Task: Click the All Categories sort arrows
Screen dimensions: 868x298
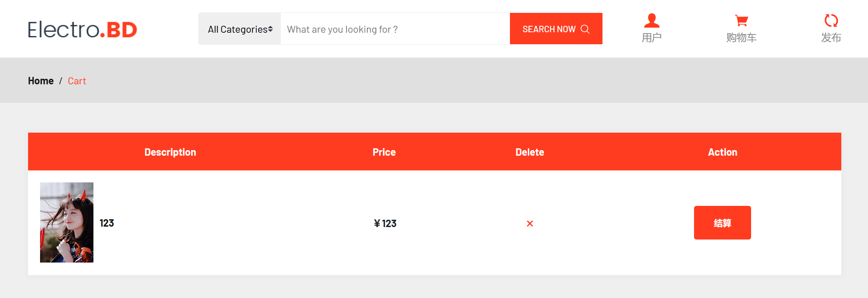Action: (x=271, y=29)
